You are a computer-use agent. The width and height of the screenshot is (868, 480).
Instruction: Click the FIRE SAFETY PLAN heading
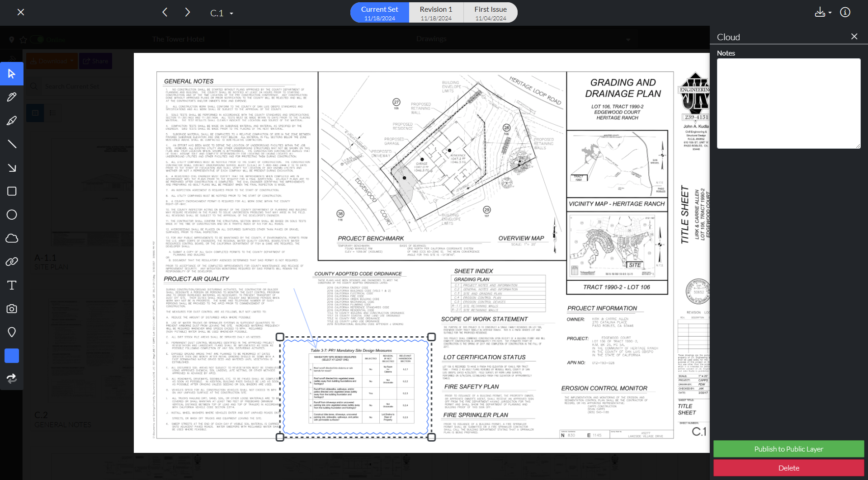point(472,387)
